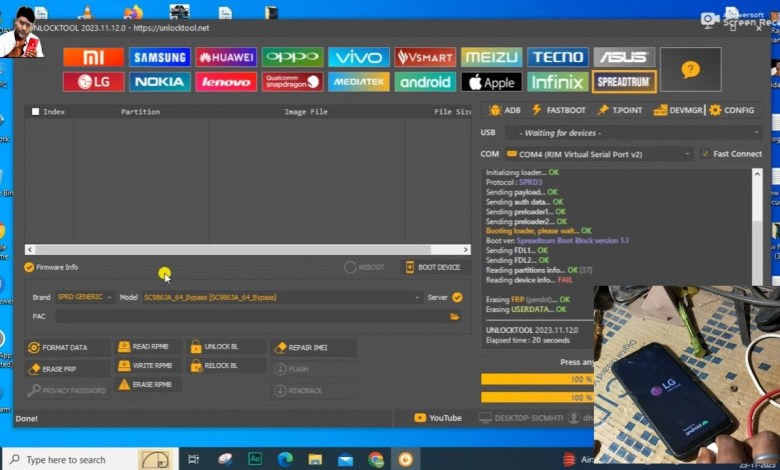Select the Asus brand logo
Image resolution: width=780 pixels, height=470 pixels.
(624, 57)
